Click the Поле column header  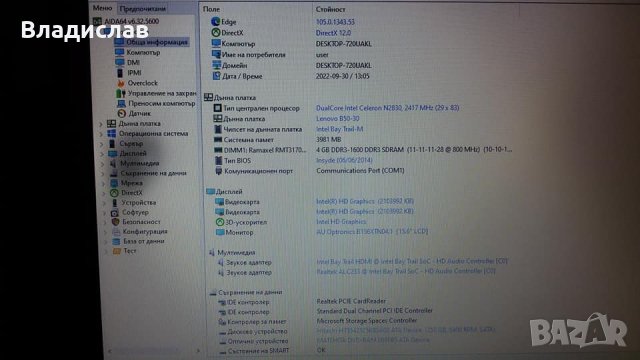[x=211, y=9]
